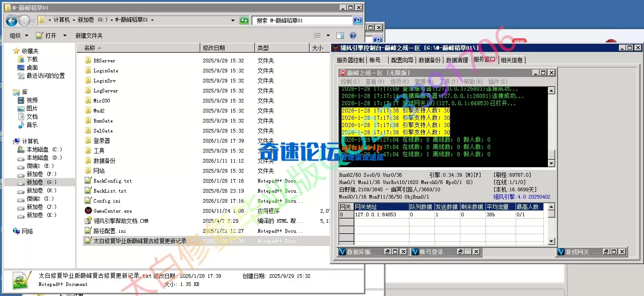Click the green refresh icon in address bar
Image resolution: width=644 pixels, height=296 pixels.
coord(244,20)
